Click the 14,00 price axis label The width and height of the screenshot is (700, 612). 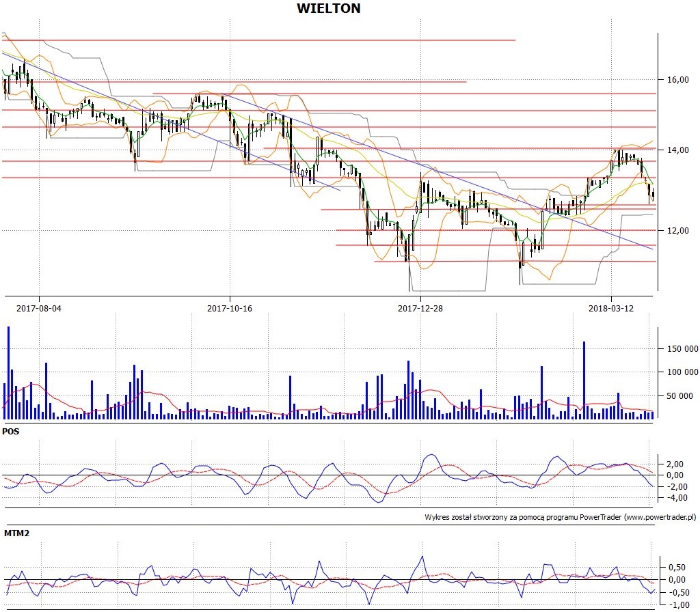pyautogui.click(x=678, y=150)
